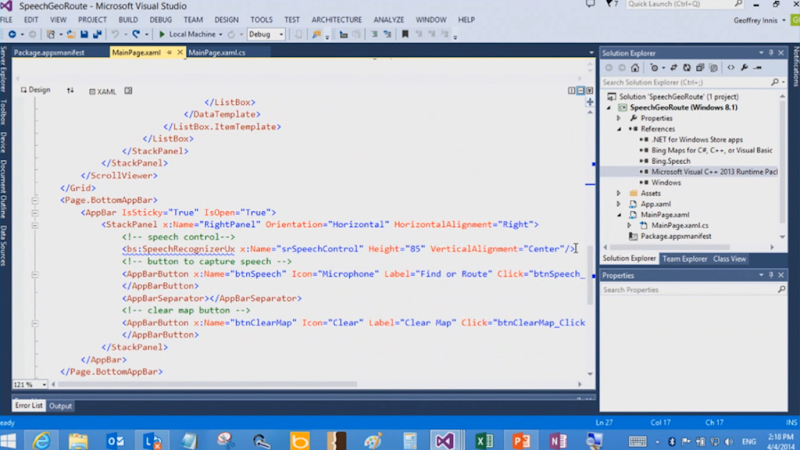Click the XAML view button
The height and width of the screenshot is (450, 800).
[x=103, y=91]
